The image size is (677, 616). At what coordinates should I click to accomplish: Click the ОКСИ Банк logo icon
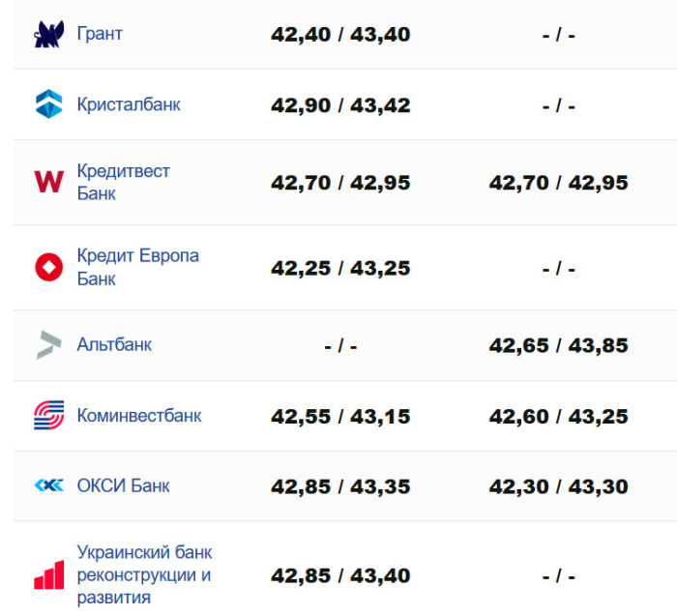point(48,485)
